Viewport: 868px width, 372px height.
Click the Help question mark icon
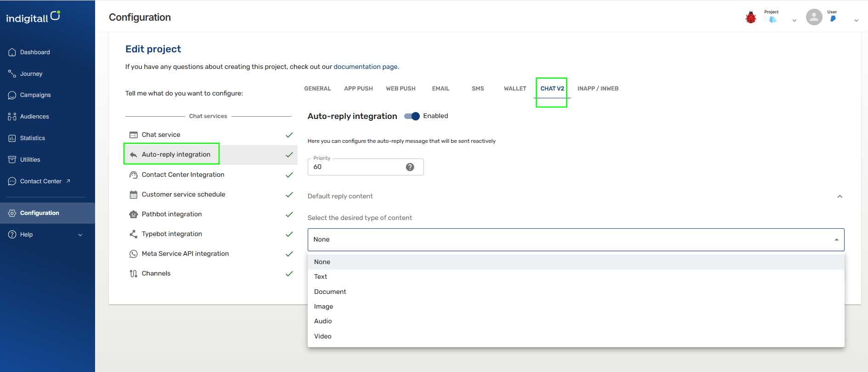click(12, 235)
